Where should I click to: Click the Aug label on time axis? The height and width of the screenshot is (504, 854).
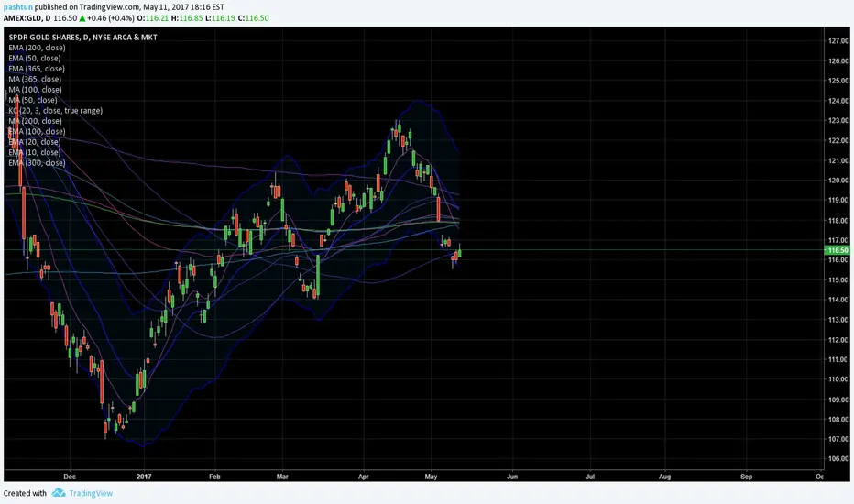coord(664,477)
